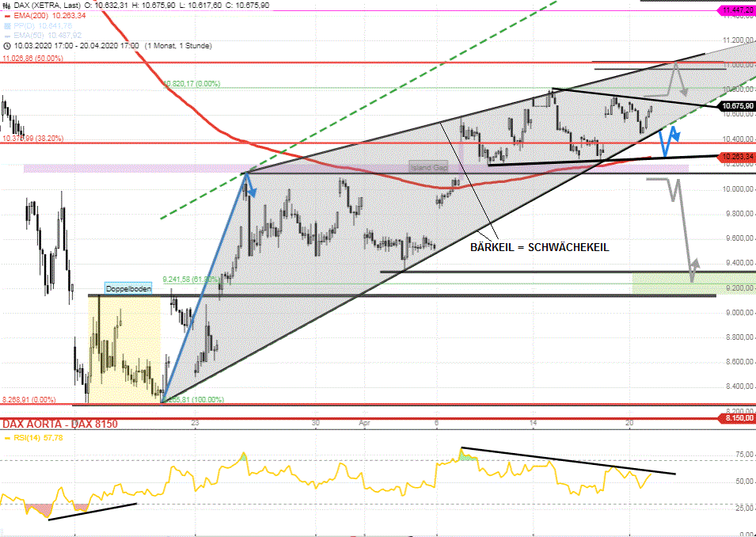Click the 30 date label on time axis
The width and height of the screenshot is (756, 537).
click(x=315, y=423)
